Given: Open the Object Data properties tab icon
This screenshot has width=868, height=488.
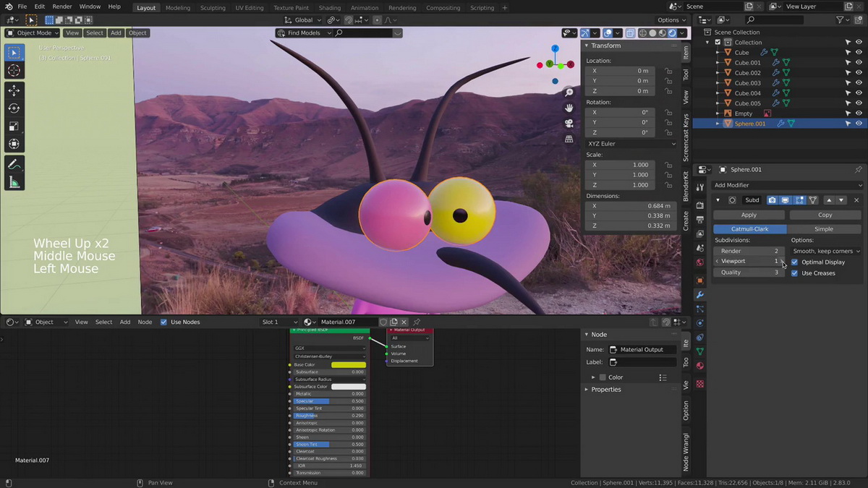Looking at the screenshot, I should (700, 351).
